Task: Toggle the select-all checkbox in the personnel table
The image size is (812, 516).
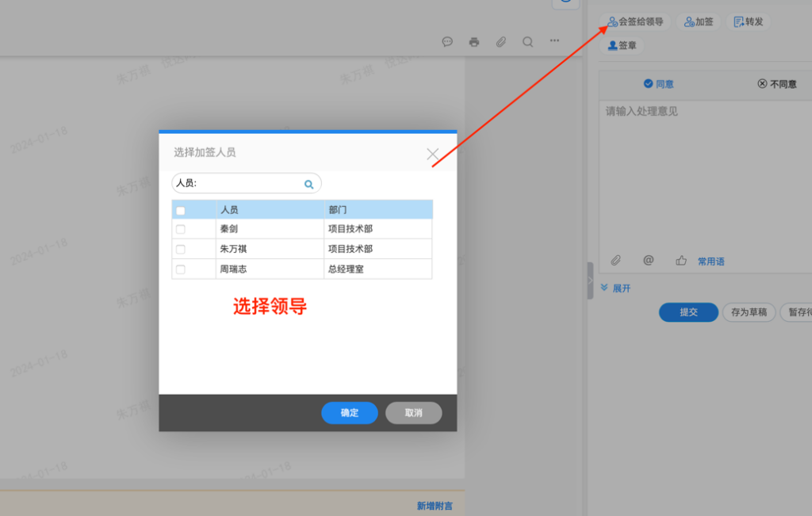Action: click(181, 208)
